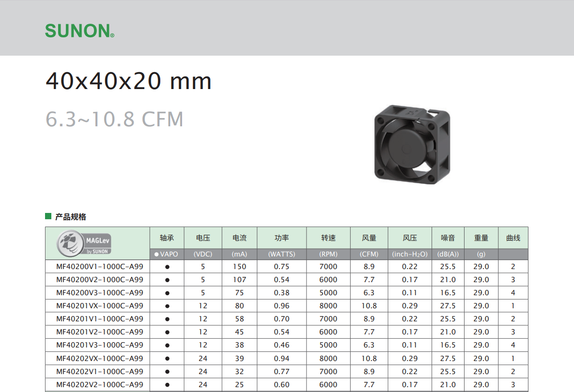574x392 pixels.
Task: Click airflow "6.3" in the MF40201V3-1000C-A99 row
Action: [369, 345]
